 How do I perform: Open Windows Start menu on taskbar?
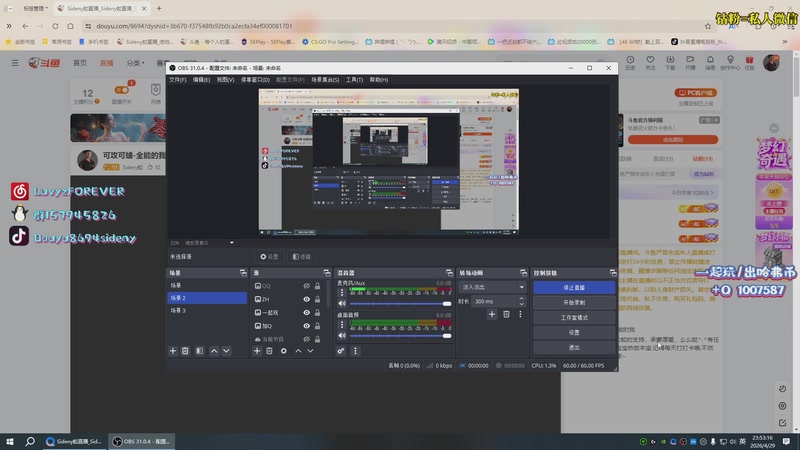[10, 441]
